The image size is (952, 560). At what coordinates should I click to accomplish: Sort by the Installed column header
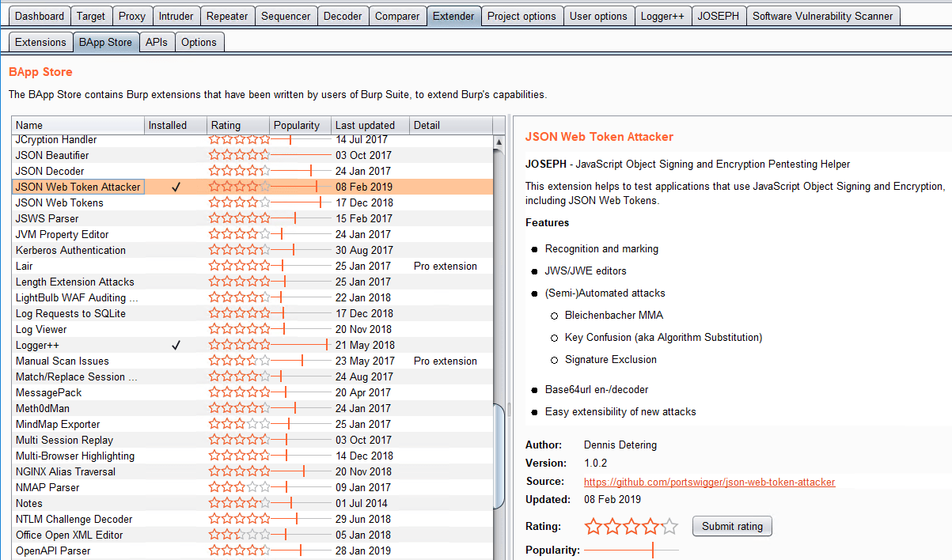point(175,125)
